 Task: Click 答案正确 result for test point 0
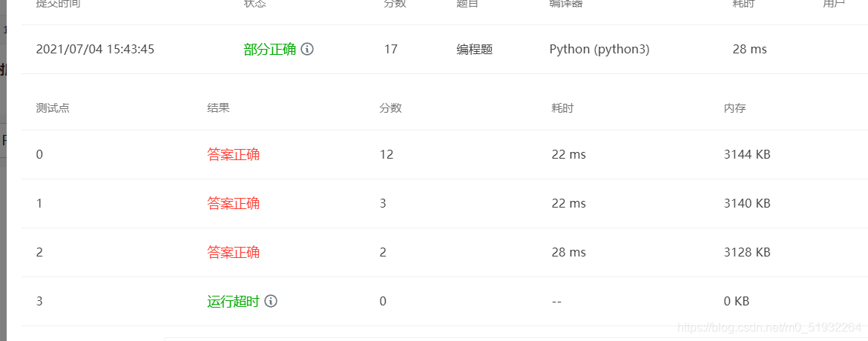[x=234, y=154]
